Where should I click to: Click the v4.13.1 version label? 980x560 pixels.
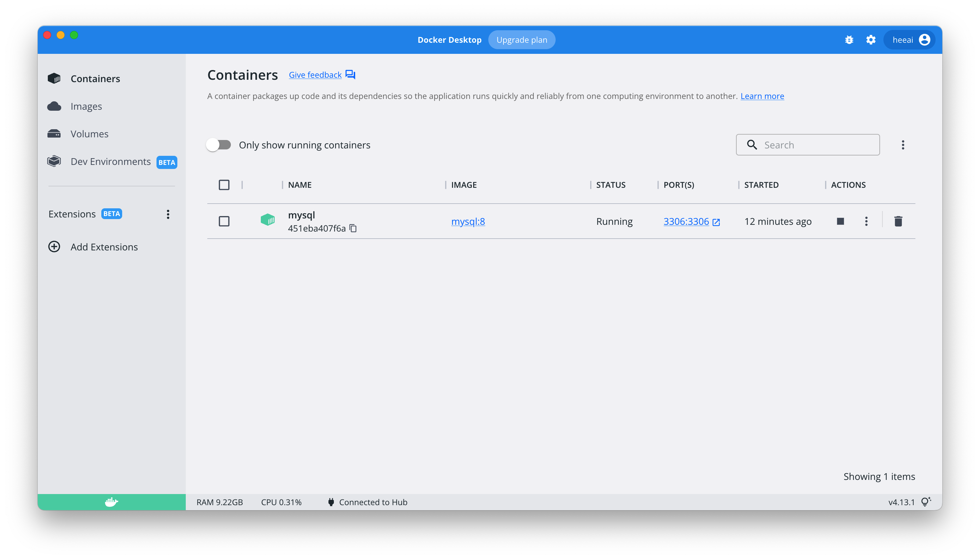click(x=901, y=502)
